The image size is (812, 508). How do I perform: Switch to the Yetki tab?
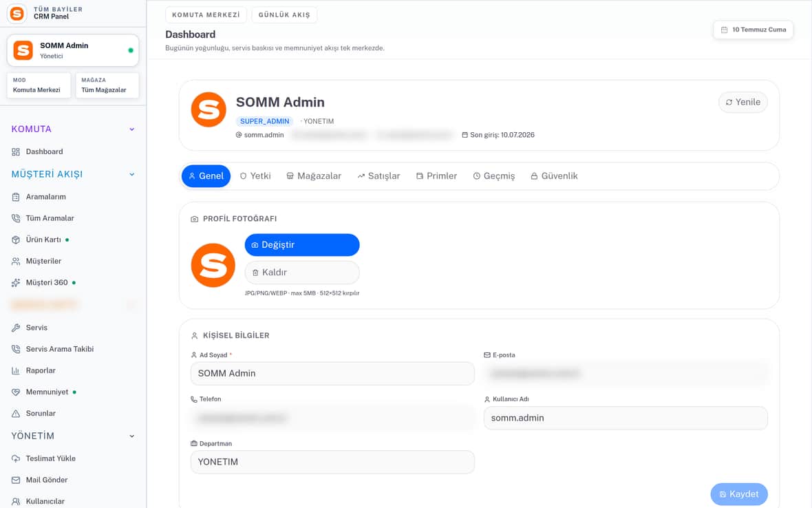pos(255,176)
